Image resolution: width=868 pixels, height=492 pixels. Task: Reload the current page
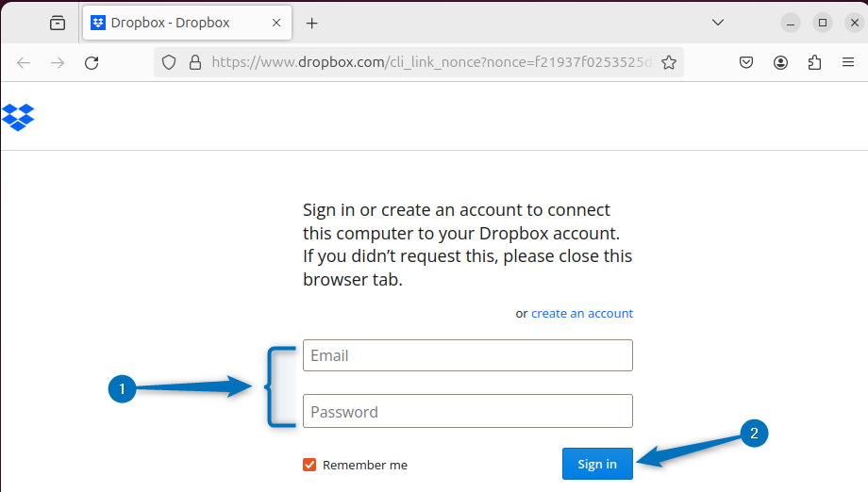click(92, 63)
